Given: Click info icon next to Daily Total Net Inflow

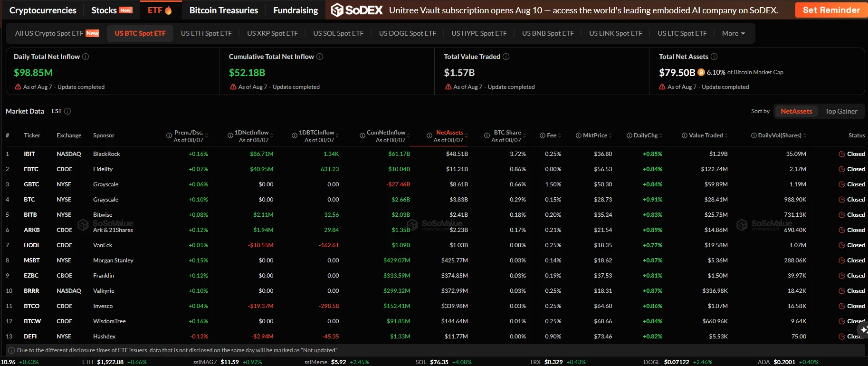Looking at the screenshot, I should 86,57.
